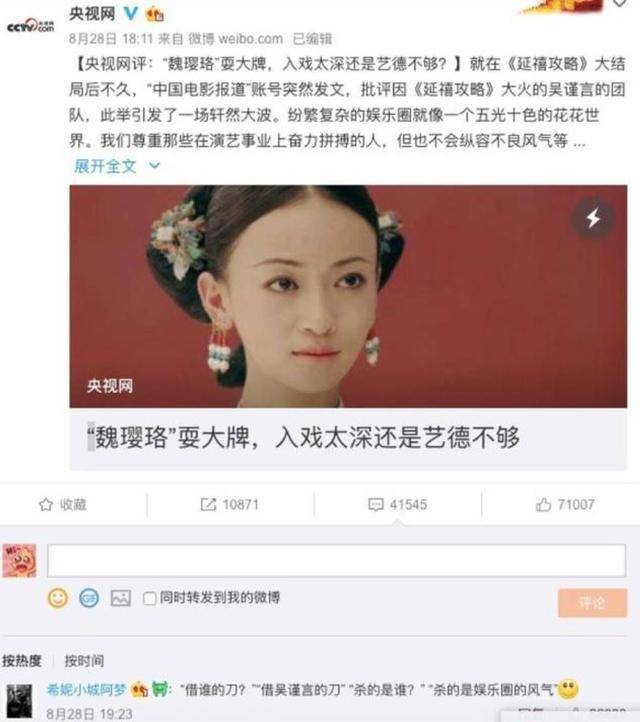640x722 pixels.
Task: Open the emoji smiley picker
Action: pyautogui.click(x=58, y=598)
